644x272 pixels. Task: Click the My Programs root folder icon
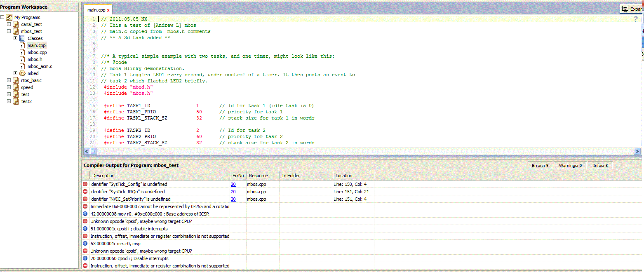(x=9, y=17)
